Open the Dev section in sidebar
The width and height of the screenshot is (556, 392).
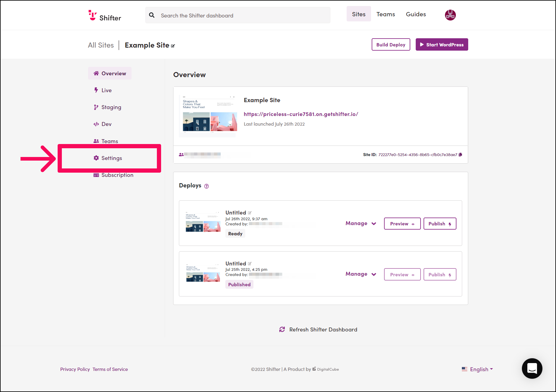(x=103, y=124)
